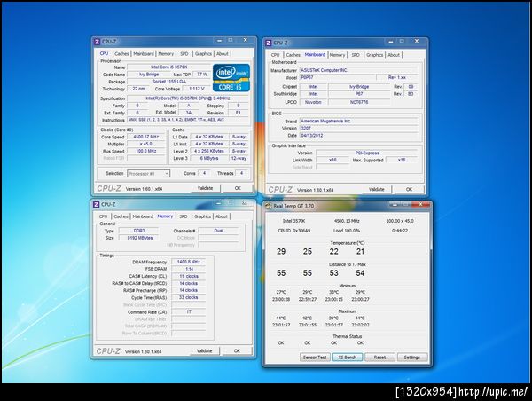
Task: Minimize the CPU-Z Memory window
Action: 218,203
